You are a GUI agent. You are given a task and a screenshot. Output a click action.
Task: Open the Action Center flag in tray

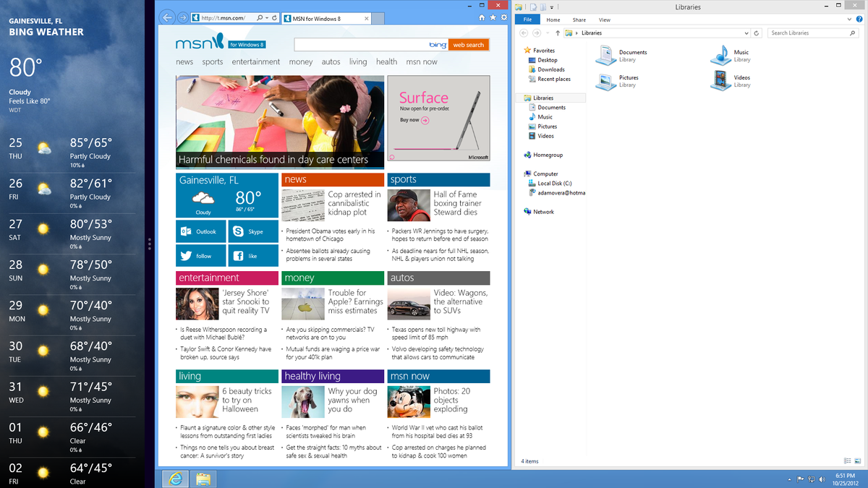(800, 480)
